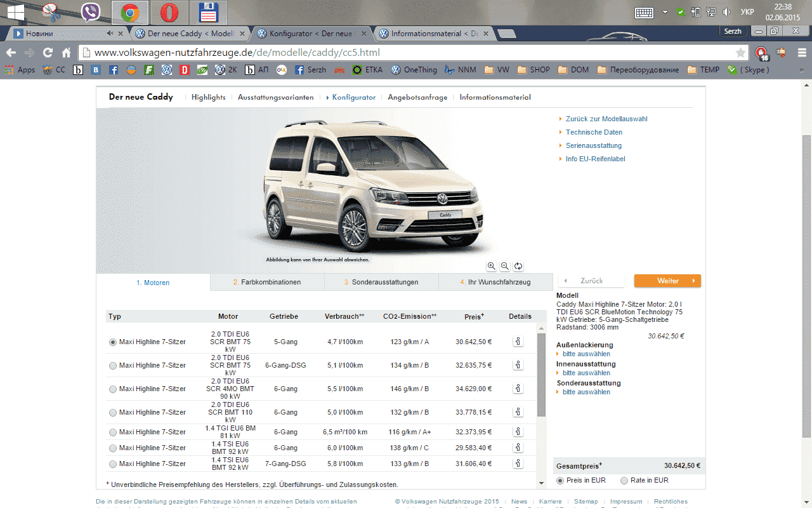Switch to 3. Sonderausstattungen tab
Image resolution: width=812 pixels, height=508 pixels.
pyautogui.click(x=381, y=282)
